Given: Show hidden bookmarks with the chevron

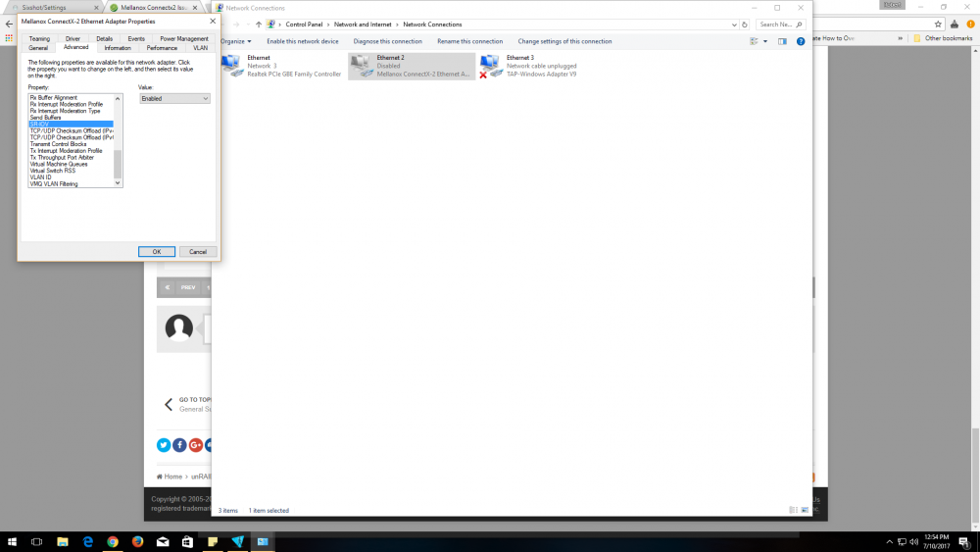Looking at the screenshot, I should coord(900,38).
